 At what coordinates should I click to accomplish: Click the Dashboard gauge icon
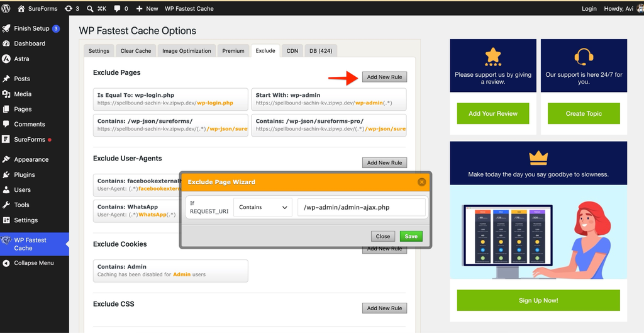tap(6, 43)
